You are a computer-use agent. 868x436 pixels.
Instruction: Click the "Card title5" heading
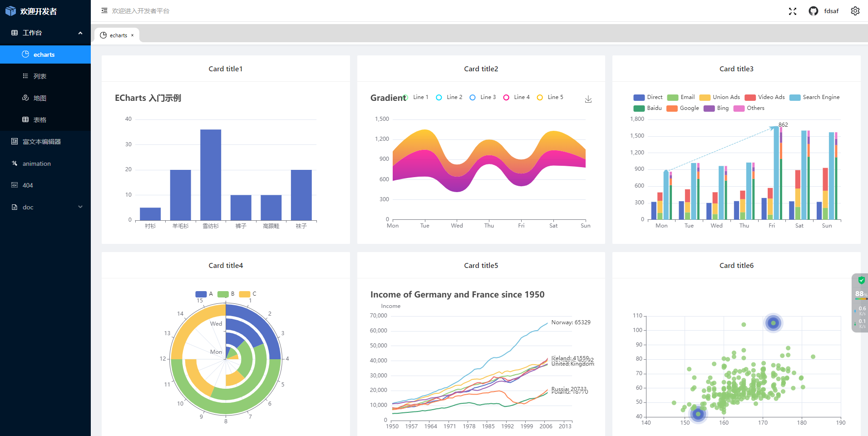(x=481, y=265)
